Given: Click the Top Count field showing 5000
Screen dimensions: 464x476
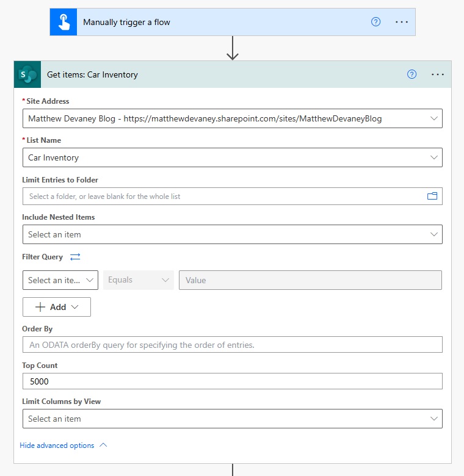Looking at the screenshot, I should click(x=232, y=381).
